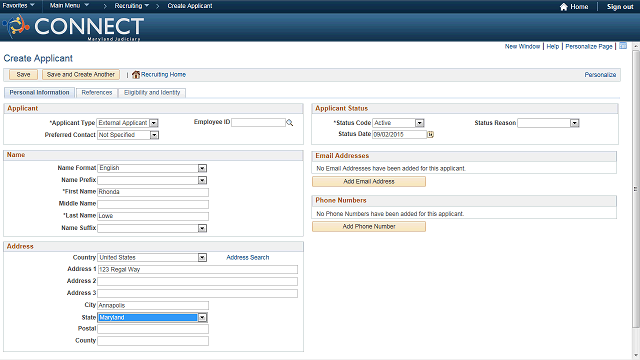This screenshot has width=640, height=360.
Task: Open the Eligibility and Identity tab
Action: pyautogui.click(x=152, y=93)
